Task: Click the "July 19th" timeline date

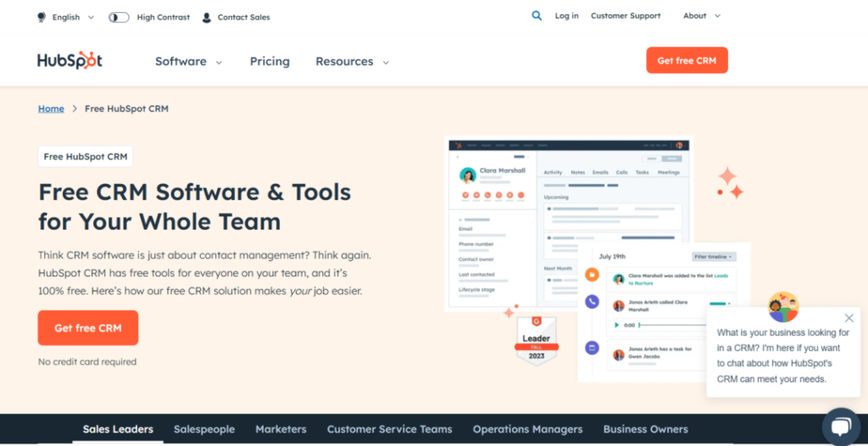Action: tap(612, 257)
